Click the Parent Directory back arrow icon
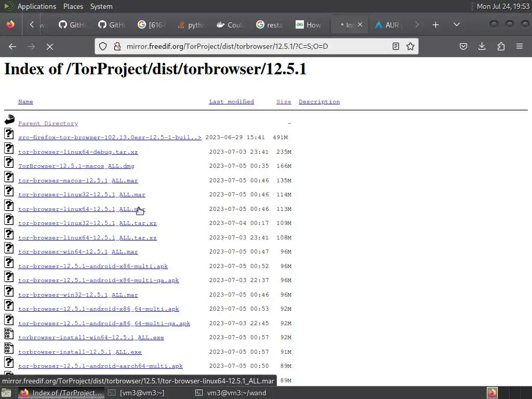 coord(9,119)
